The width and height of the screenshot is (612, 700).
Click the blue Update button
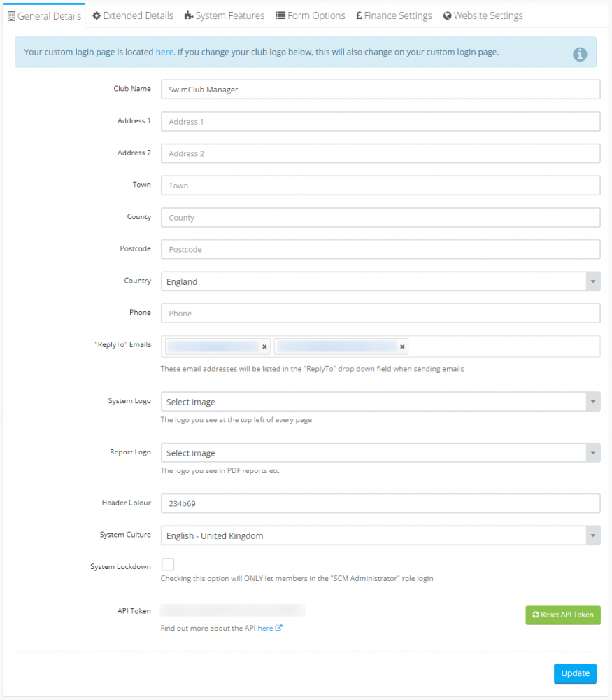pyautogui.click(x=575, y=673)
